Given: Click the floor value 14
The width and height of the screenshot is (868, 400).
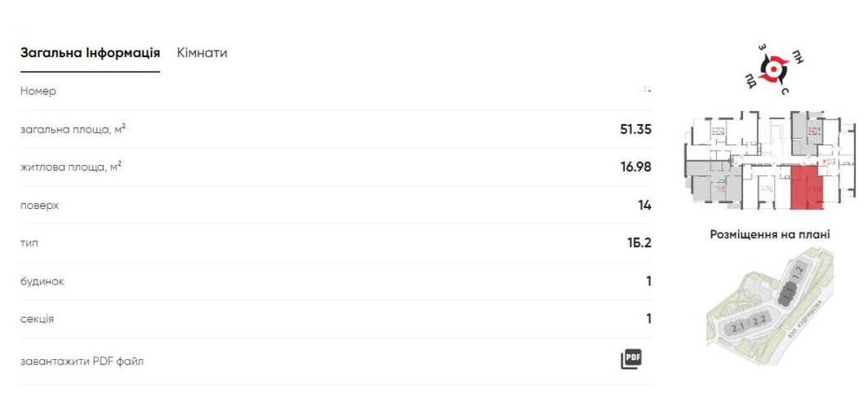Looking at the screenshot, I should 644,205.
